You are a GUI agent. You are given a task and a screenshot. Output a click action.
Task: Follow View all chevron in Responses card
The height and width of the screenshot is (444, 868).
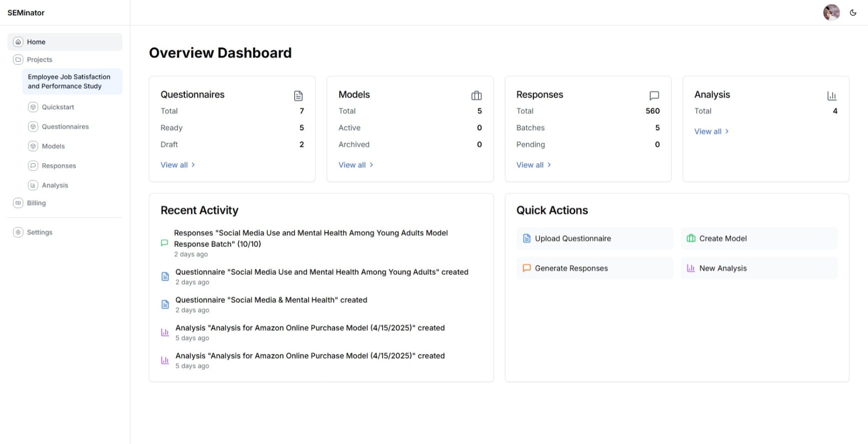click(x=549, y=165)
